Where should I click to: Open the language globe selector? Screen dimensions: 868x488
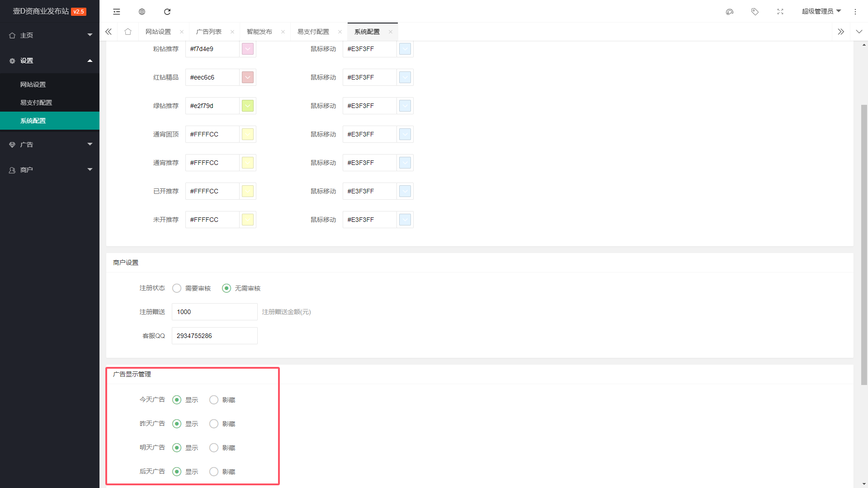tap(142, 11)
